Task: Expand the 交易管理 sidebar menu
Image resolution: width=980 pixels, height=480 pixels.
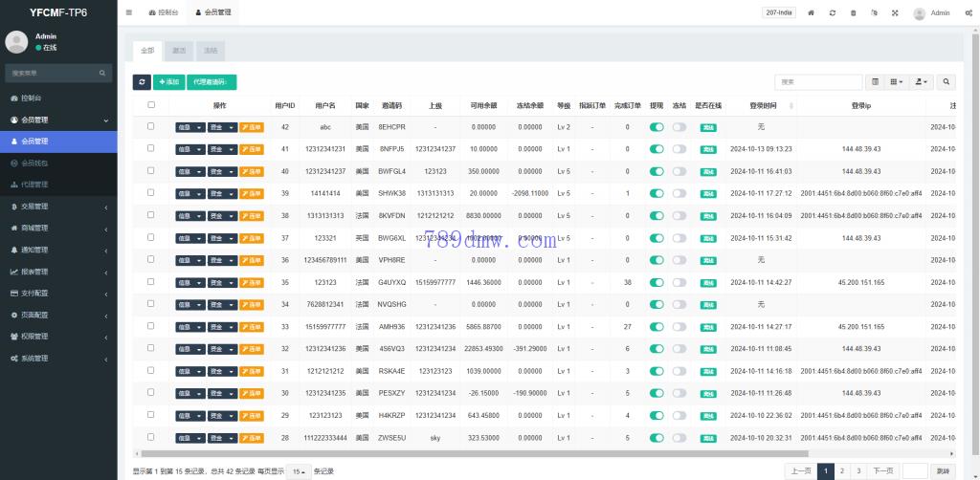Action: pos(58,207)
